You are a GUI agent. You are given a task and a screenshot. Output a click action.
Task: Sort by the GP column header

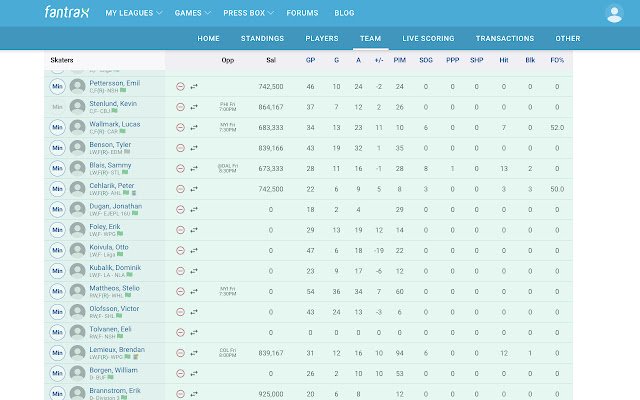pyautogui.click(x=310, y=60)
